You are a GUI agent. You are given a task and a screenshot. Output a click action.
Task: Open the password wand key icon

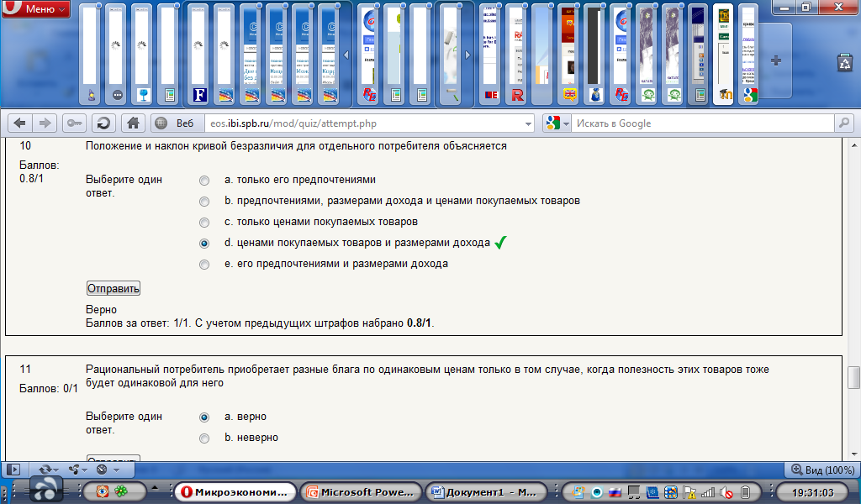click(74, 123)
